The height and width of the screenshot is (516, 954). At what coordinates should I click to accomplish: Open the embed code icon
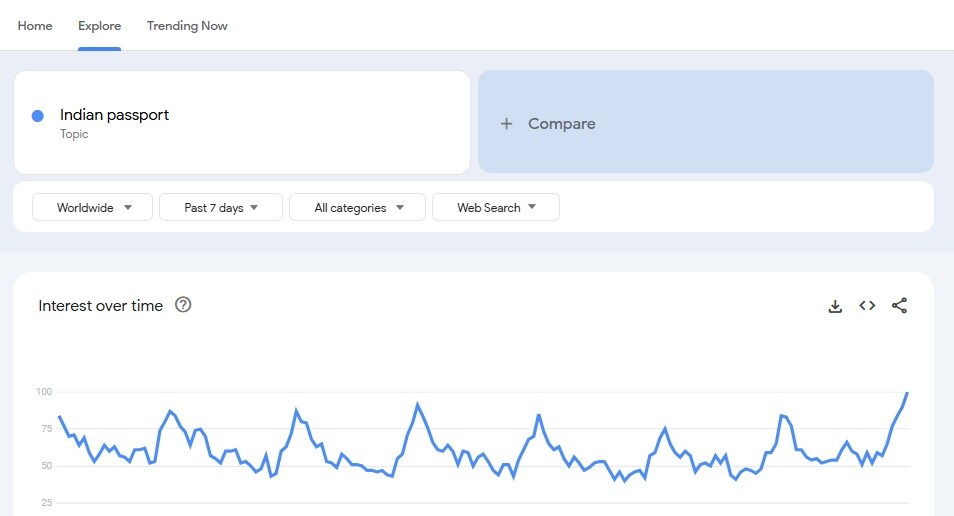coord(867,306)
